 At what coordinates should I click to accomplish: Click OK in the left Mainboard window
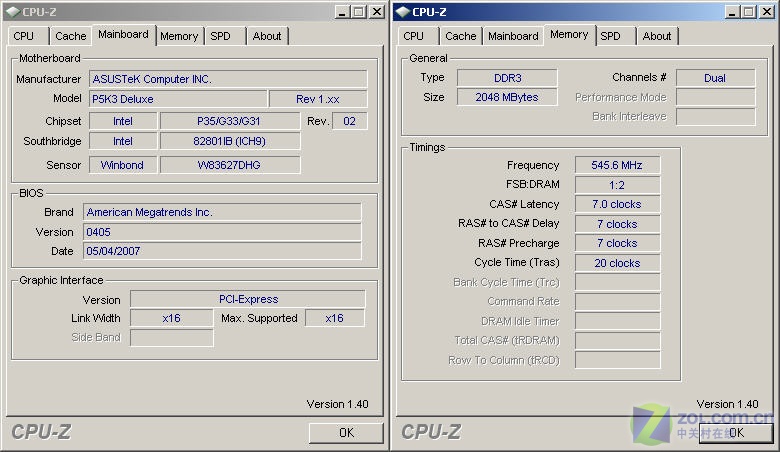click(346, 433)
